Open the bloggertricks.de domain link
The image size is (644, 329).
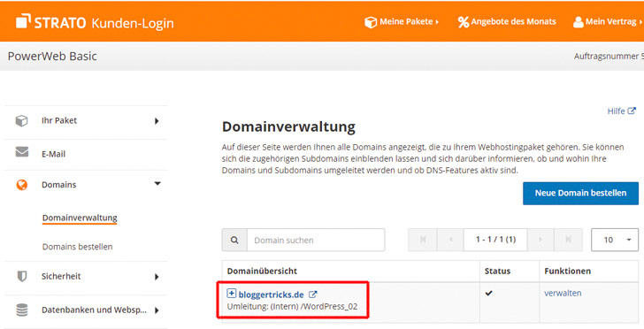[271, 295]
